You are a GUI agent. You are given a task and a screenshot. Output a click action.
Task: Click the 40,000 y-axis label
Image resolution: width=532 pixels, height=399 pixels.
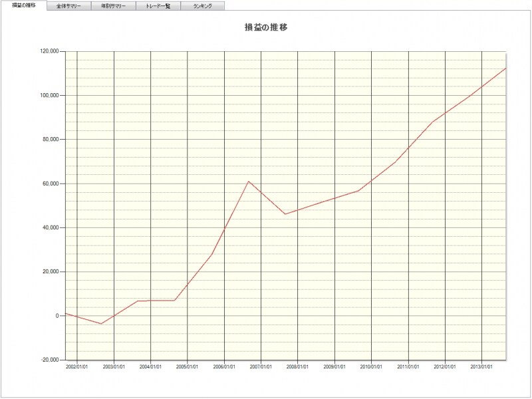(51, 227)
